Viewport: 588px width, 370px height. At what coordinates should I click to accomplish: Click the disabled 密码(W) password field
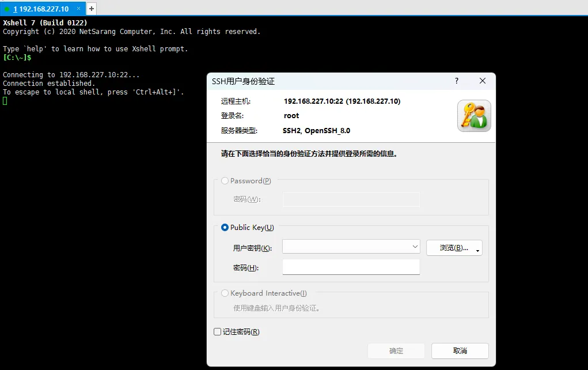(x=351, y=199)
